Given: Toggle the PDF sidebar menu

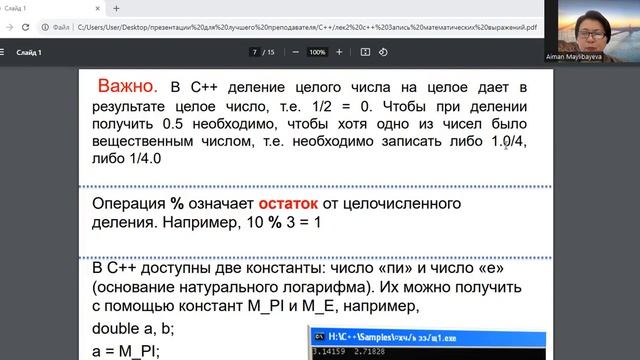Looking at the screenshot, I should 2,52.
